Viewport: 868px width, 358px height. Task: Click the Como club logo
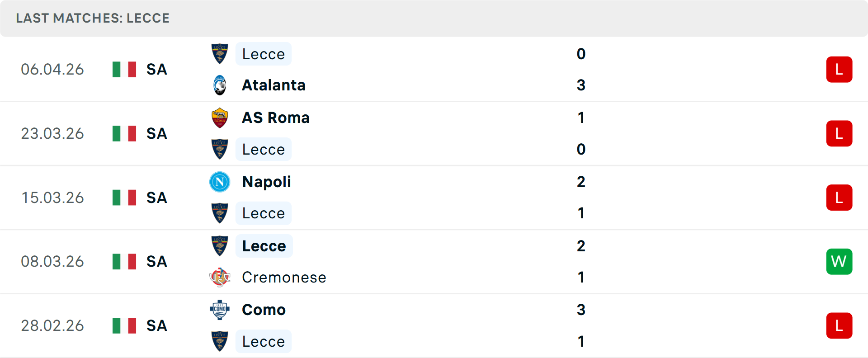[x=220, y=310]
